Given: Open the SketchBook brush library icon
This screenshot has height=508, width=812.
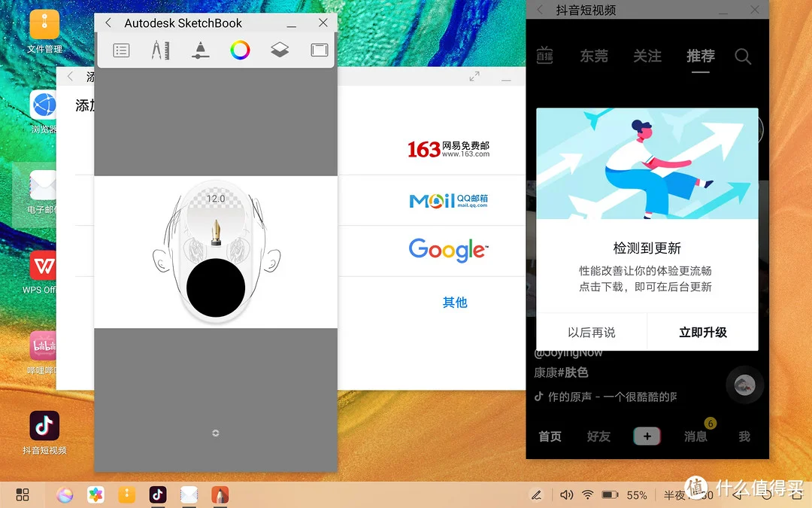Looking at the screenshot, I should tap(201, 50).
